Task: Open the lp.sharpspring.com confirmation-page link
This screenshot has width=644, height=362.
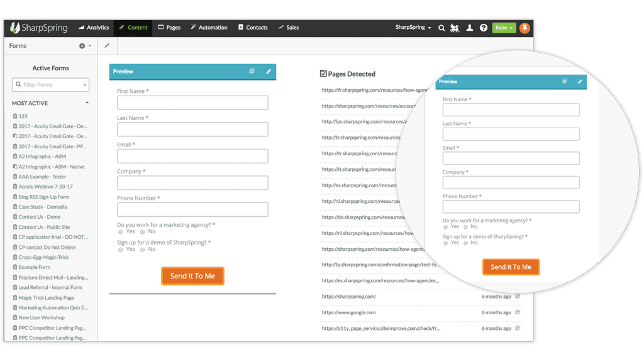Action: (380, 265)
